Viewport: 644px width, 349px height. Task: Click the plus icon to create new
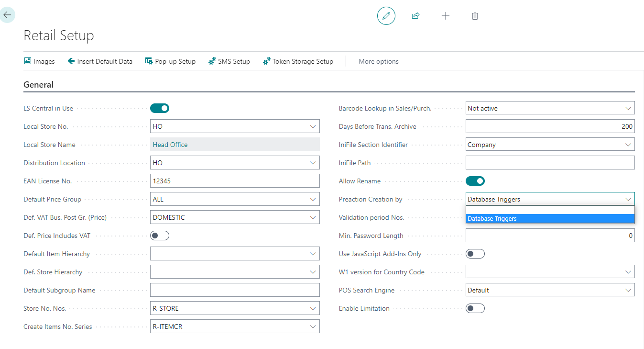[x=445, y=16]
